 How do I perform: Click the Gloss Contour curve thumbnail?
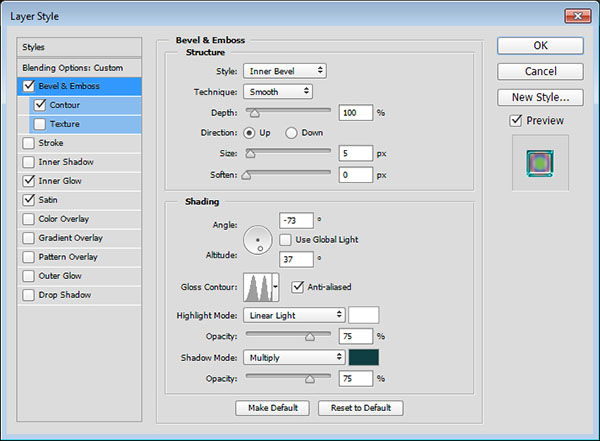(257, 289)
